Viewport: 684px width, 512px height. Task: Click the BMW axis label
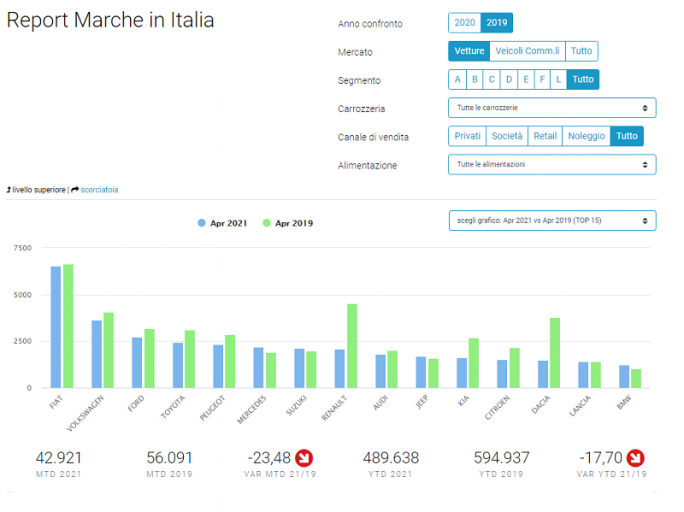[624, 402]
